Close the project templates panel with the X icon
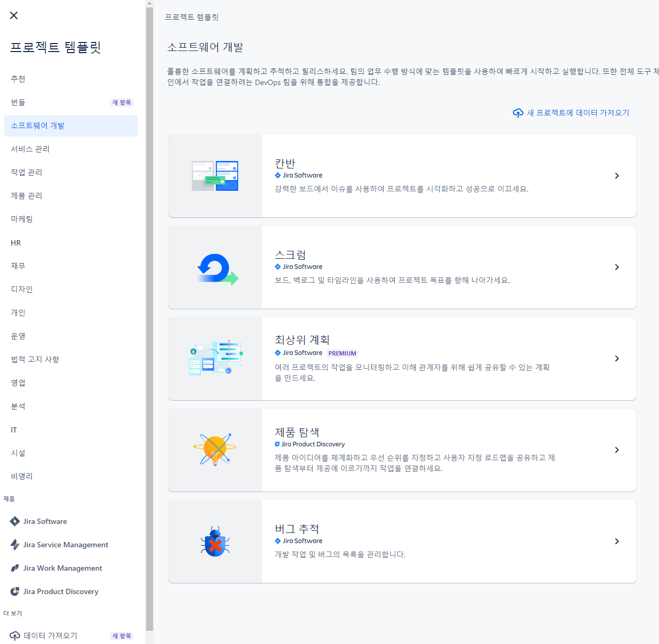Screen dimensions: 659x644 (x=14, y=15)
